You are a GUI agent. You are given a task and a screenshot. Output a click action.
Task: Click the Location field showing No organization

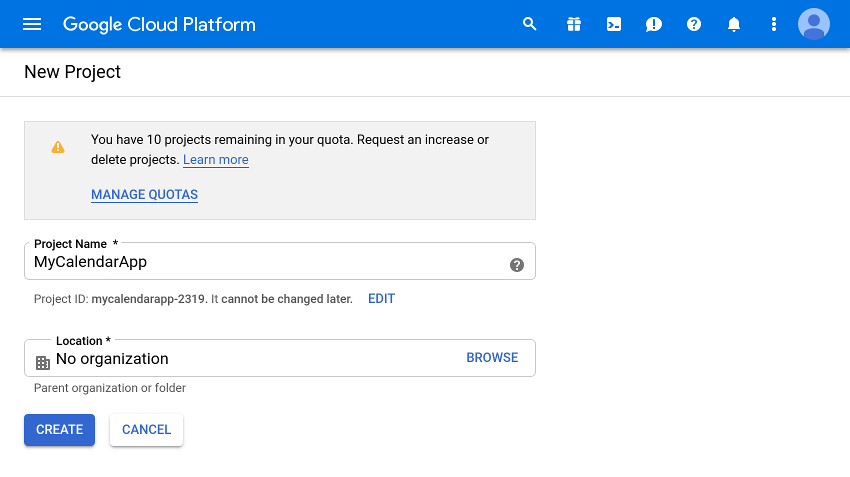point(280,358)
